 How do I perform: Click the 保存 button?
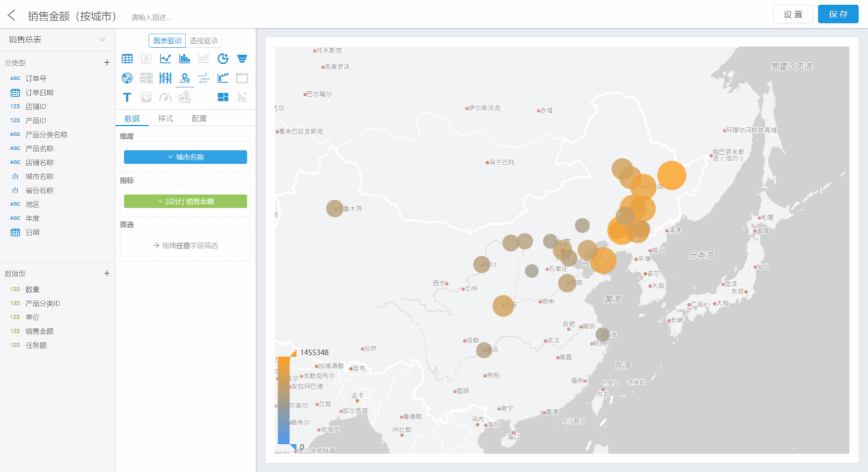[x=838, y=14]
